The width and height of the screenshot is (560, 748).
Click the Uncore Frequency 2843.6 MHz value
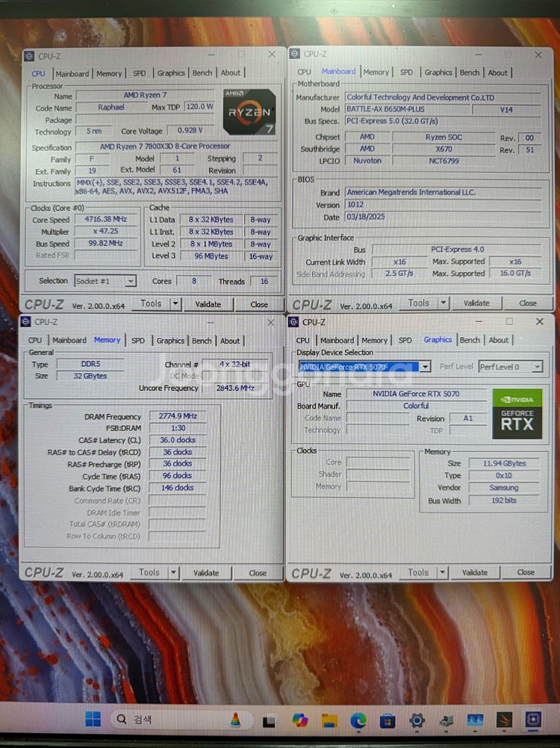[x=235, y=388]
